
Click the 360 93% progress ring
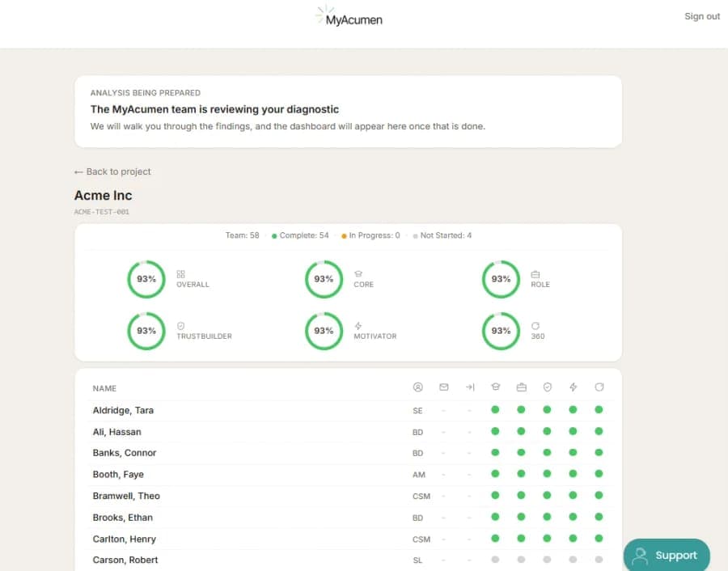coord(501,331)
